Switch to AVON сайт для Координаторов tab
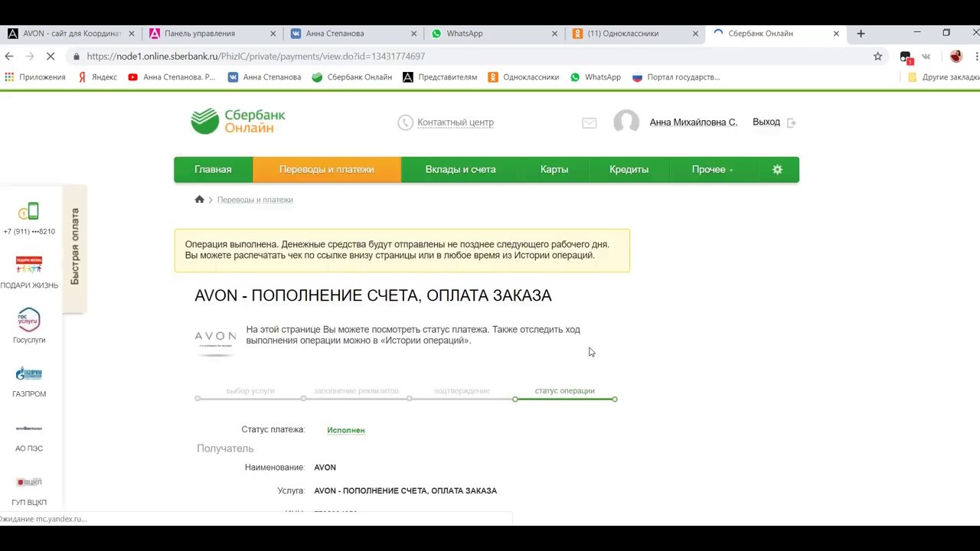The height and width of the screenshot is (551, 980). coord(70,34)
